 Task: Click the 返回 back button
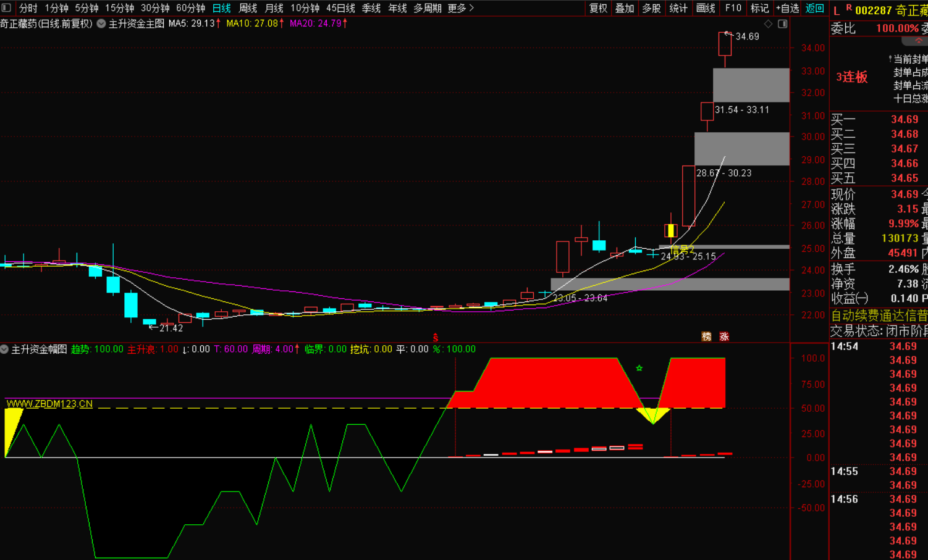coord(814,8)
